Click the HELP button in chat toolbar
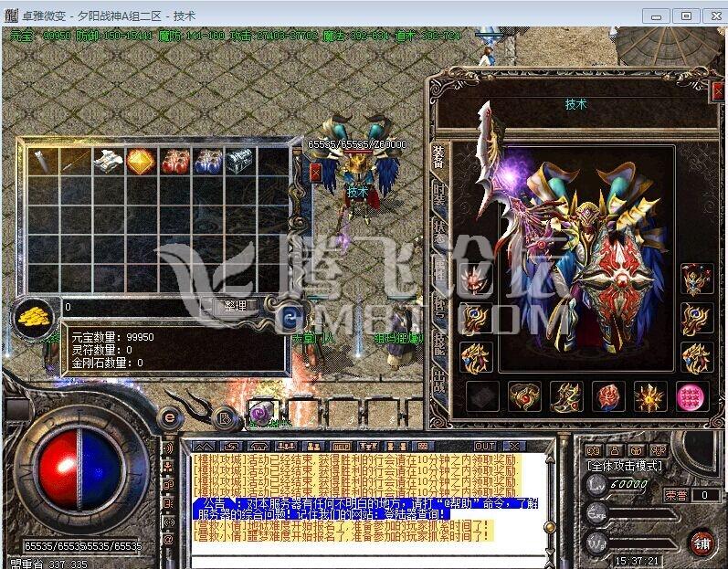This screenshot has height=569, width=728. coord(341,446)
